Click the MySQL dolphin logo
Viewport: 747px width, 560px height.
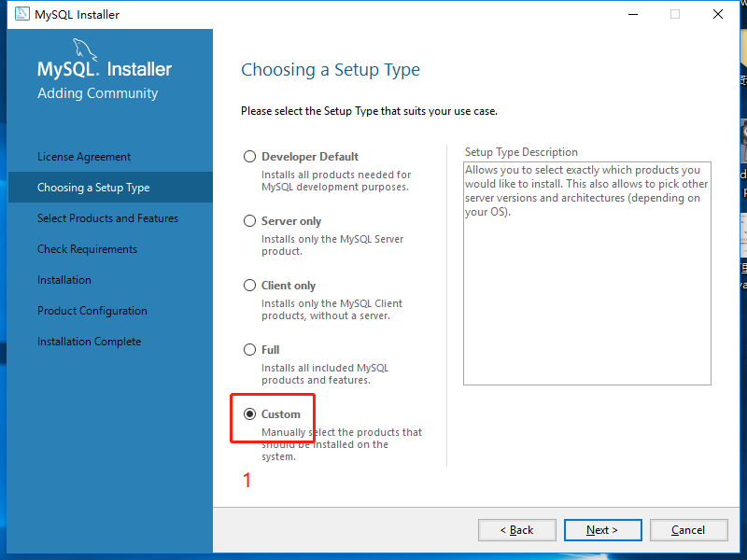pyautogui.click(x=85, y=49)
